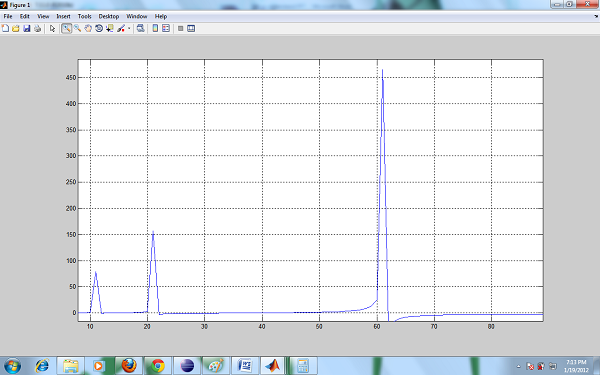The height and width of the screenshot is (375, 600).
Task: Show plot tools and dock figure
Action: 191,28
